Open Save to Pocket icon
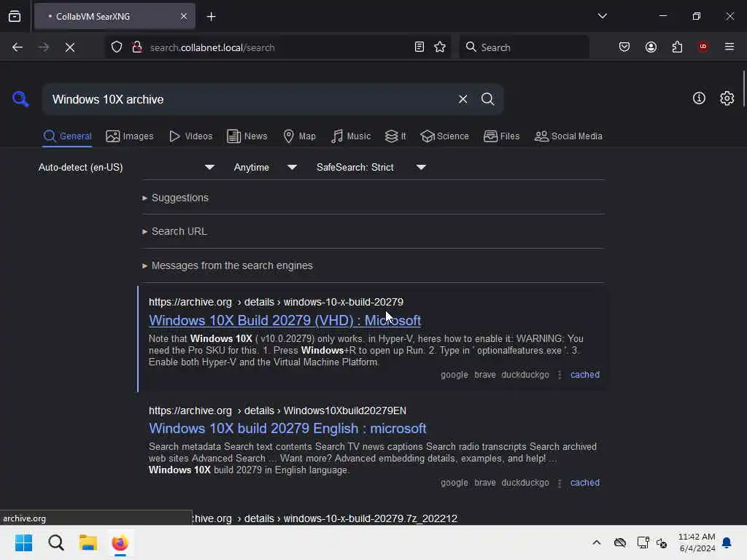Viewport: 747px width, 560px height. click(x=624, y=47)
